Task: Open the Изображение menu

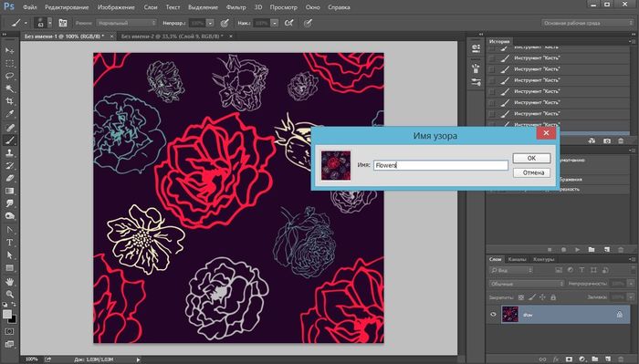Action: click(116, 7)
